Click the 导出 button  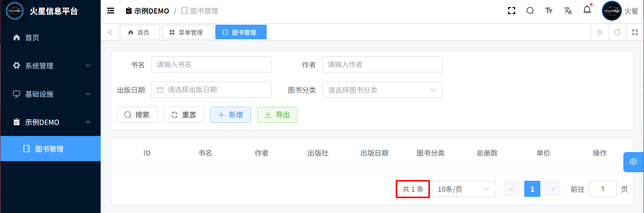tap(277, 115)
